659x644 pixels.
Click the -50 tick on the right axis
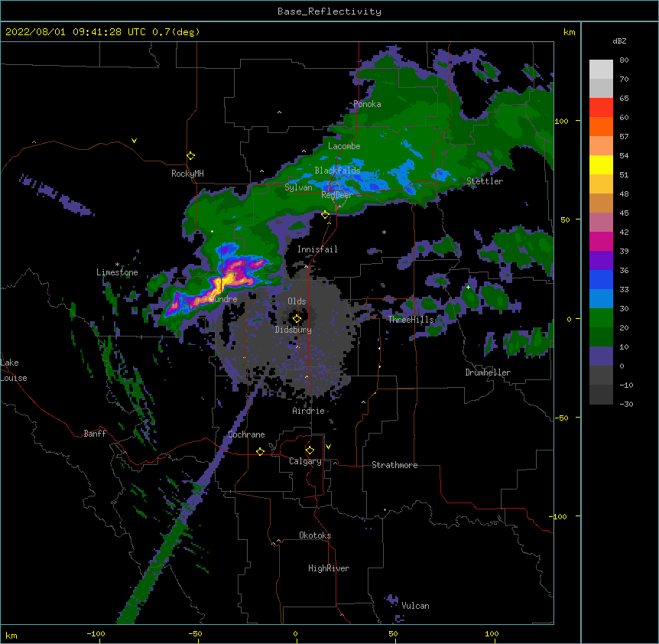coord(561,418)
